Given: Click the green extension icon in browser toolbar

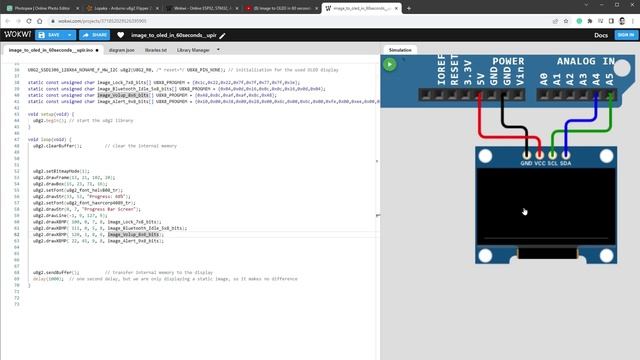Looking at the screenshot, I should click(579, 21).
